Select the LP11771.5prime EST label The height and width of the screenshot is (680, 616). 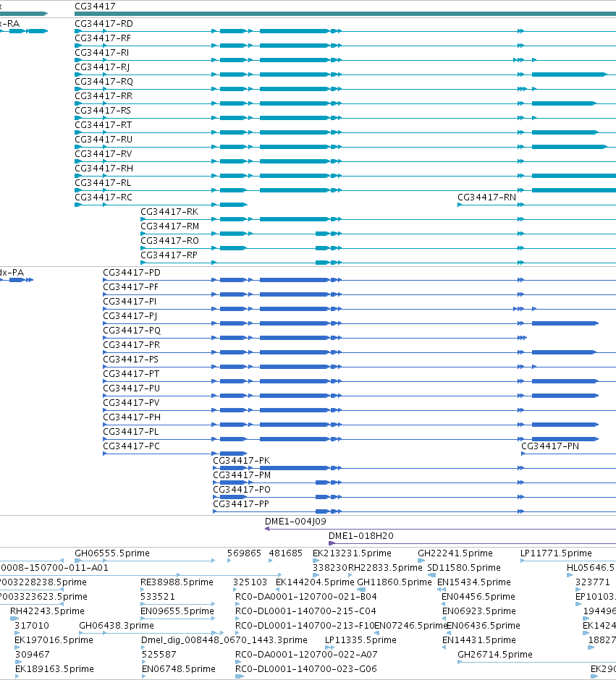tap(556, 553)
